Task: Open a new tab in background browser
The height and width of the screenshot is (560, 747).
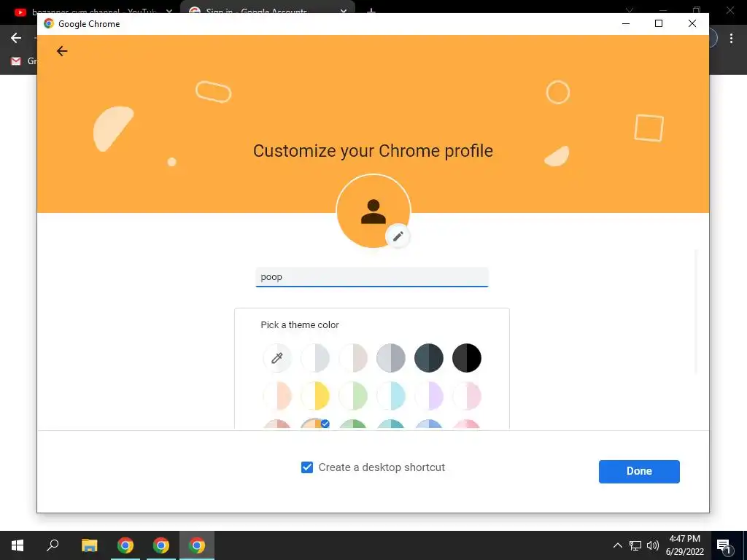Action: (371, 10)
